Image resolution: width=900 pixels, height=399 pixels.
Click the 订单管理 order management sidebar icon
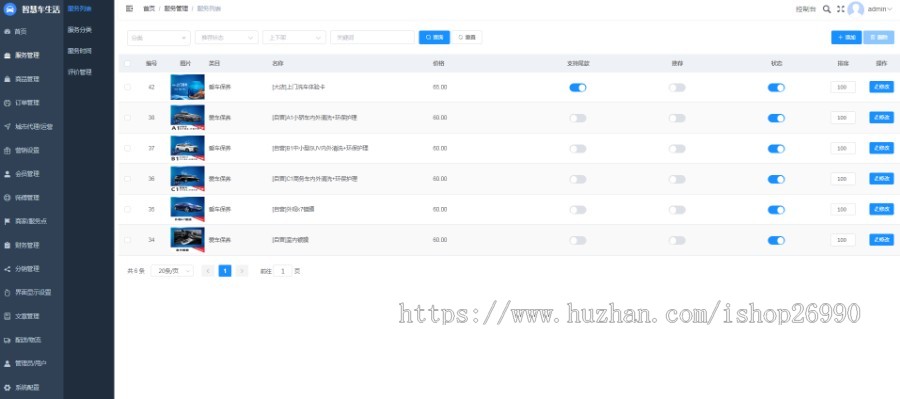[x=7, y=103]
